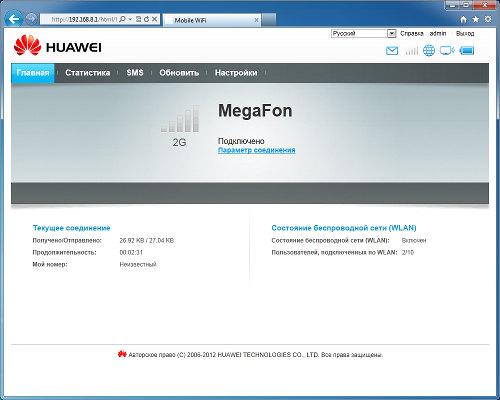Click the 26.92 KB / 27.04 KB value
Viewport: 500px width, 400px height.
pos(147,240)
